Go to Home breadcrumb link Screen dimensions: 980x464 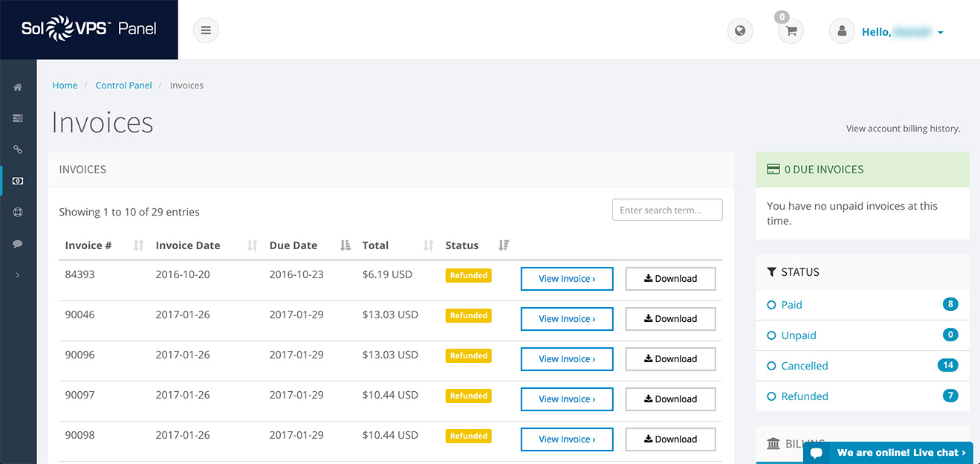tap(65, 86)
